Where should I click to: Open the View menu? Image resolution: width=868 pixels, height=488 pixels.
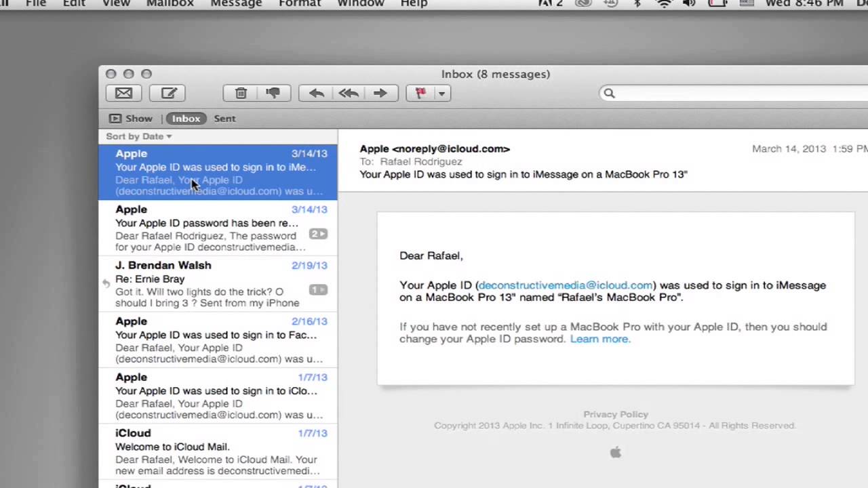pos(116,3)
